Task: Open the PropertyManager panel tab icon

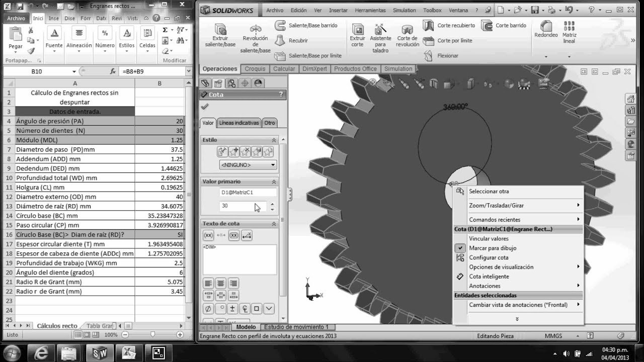Action: click(x=218, y=83)
